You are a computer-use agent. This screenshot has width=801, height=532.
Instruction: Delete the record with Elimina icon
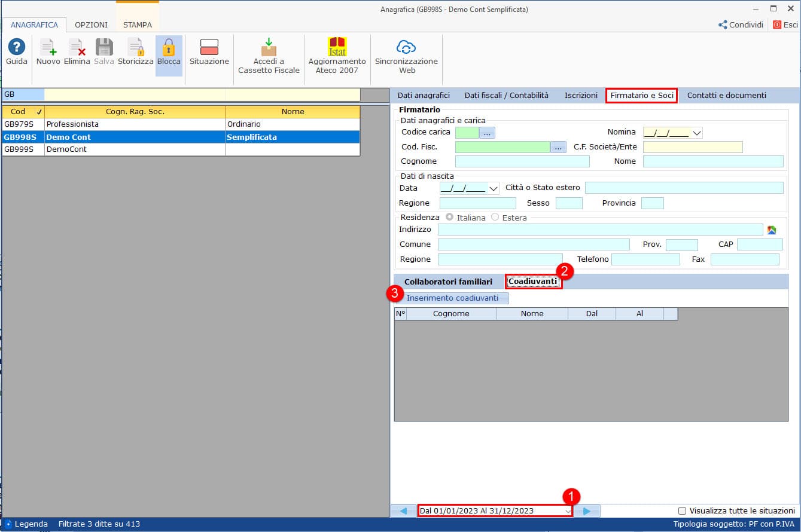click(77, 47)
